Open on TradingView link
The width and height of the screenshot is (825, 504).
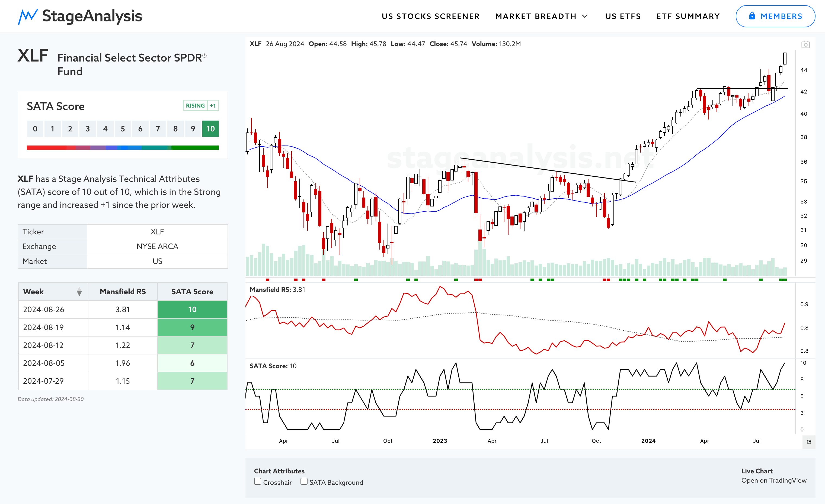(x=774, y=480)
